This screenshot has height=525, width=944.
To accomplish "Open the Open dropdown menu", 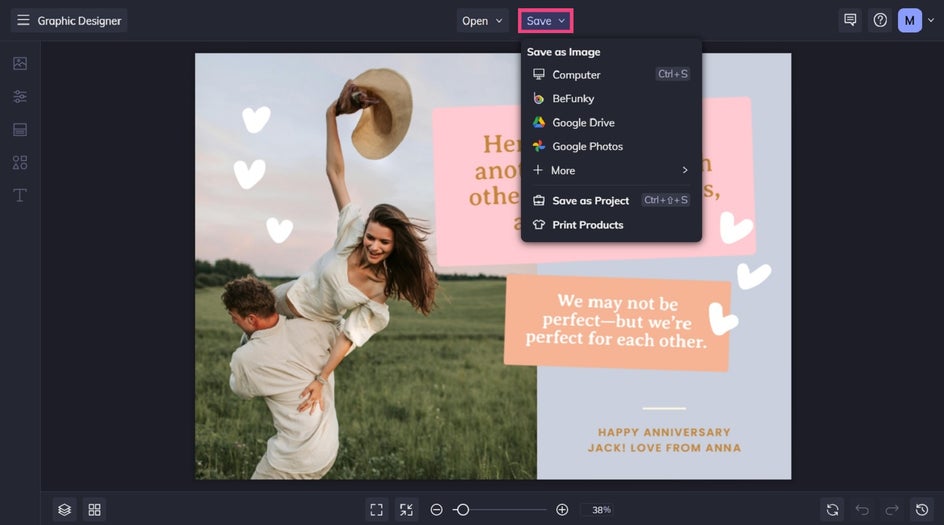I will pyautogui.click(x=482, y=20).
